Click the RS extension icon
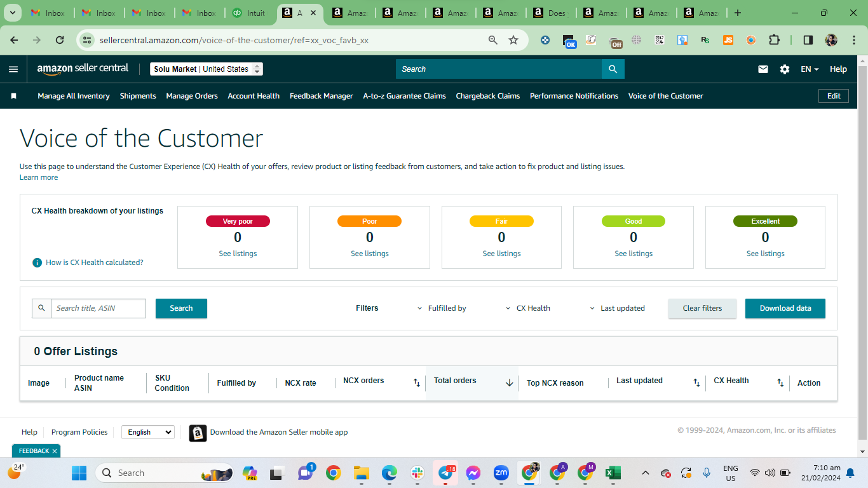868x488 pixels. click(x=705, y=40)
